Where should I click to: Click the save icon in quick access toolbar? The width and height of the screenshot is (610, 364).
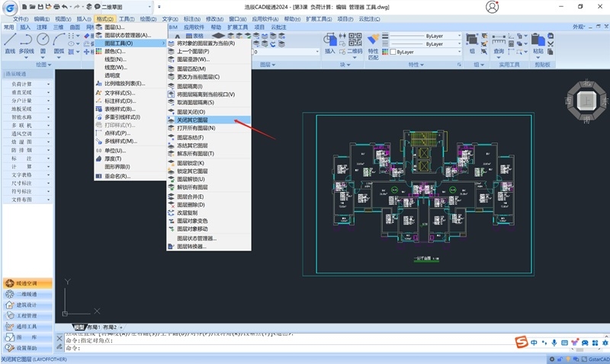(x=40, y=7)
